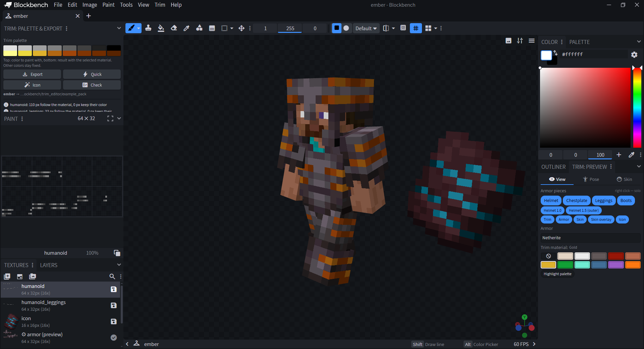This screenshot has width=644, height=349.
Task: Select the Paint Brush tool
Action: (131, 28)
